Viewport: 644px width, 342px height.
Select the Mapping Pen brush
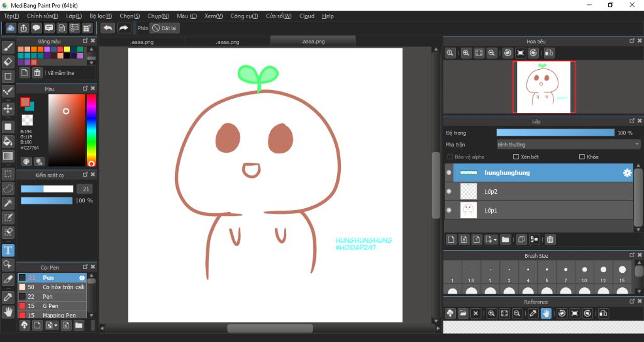[x=52, y=315]
